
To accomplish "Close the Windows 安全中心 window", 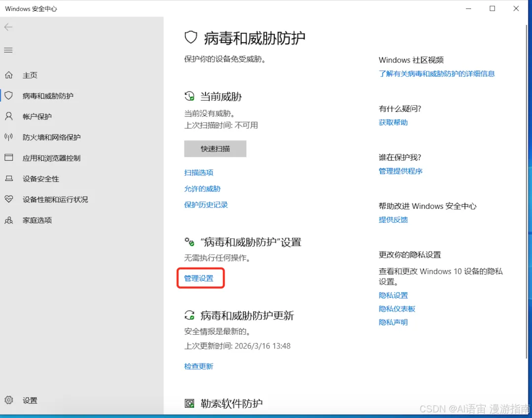I will [516, 8].
